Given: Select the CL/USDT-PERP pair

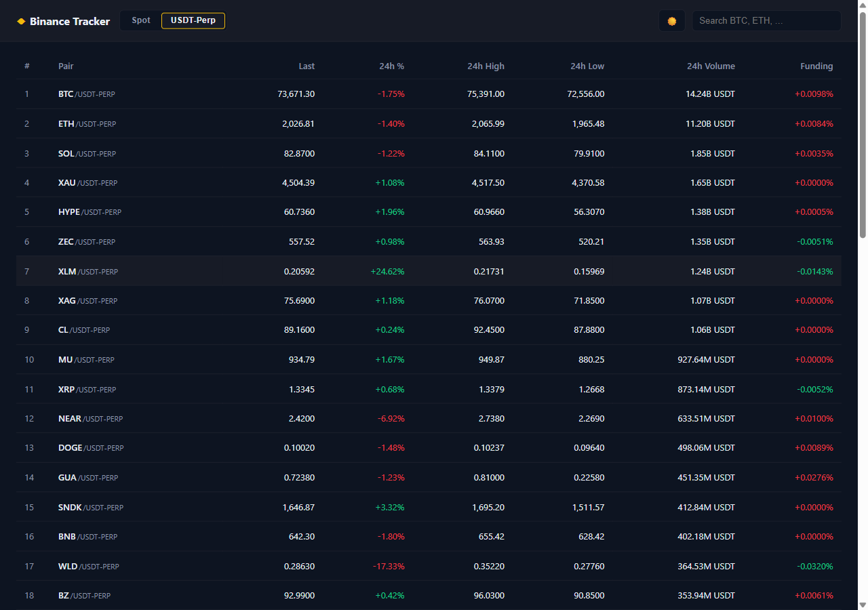Looking at the screenshot, I should click(x=84, y=330).
